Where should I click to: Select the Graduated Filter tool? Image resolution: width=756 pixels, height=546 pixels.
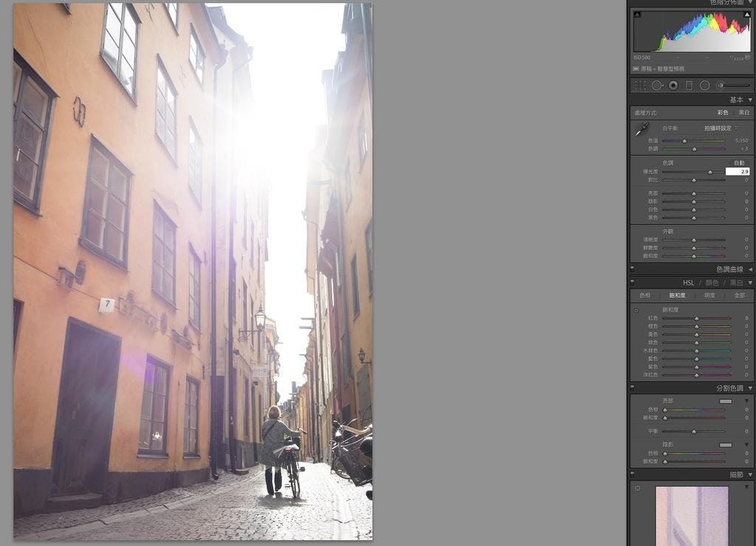689,86
